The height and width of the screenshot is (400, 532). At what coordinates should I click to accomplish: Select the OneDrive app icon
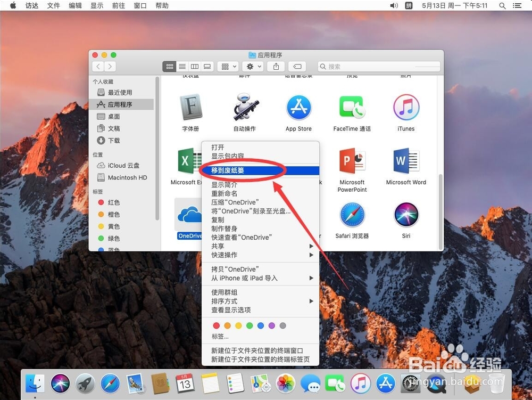coord(189,215)
